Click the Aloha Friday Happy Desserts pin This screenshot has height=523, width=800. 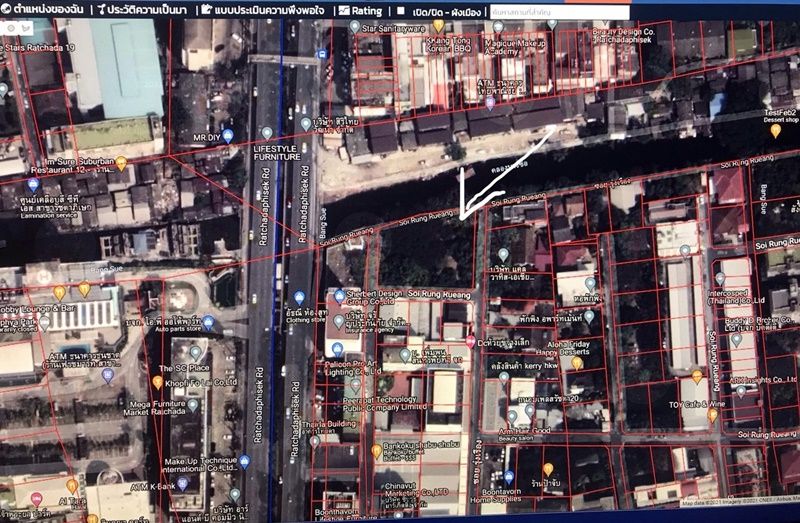point(576,362)
